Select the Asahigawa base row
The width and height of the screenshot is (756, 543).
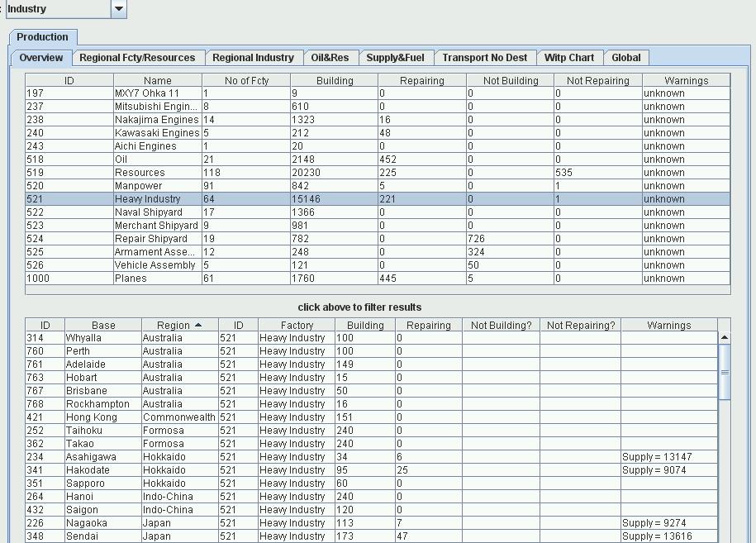click(x=371, y=457)
